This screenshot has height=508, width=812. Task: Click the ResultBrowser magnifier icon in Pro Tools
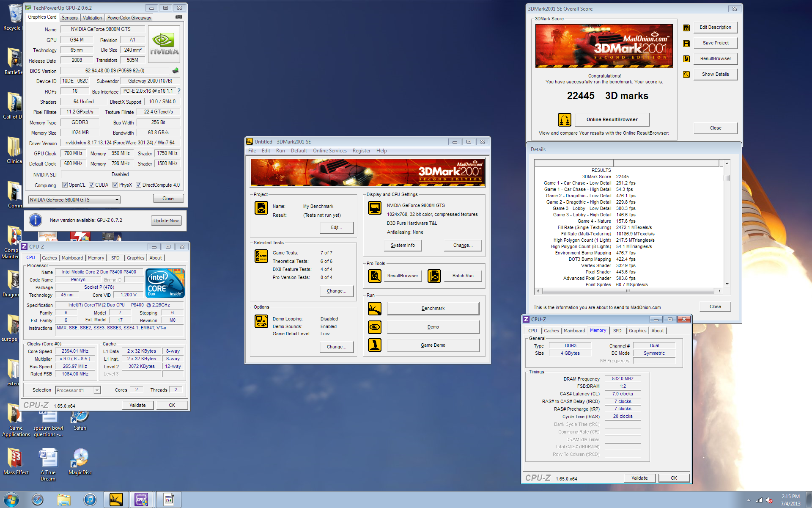coord(375,276)
